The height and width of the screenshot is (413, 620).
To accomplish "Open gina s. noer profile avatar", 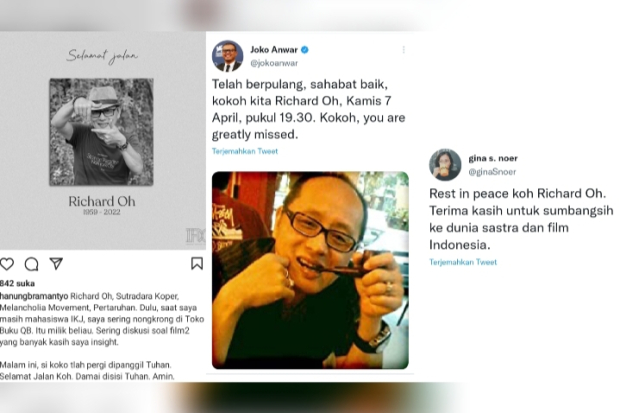I will coord(445,165).
